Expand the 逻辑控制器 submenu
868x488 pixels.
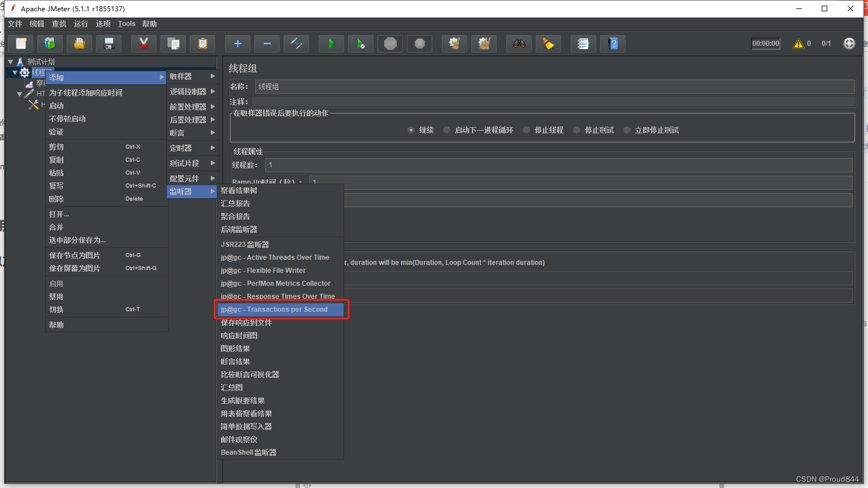point(192,91)
